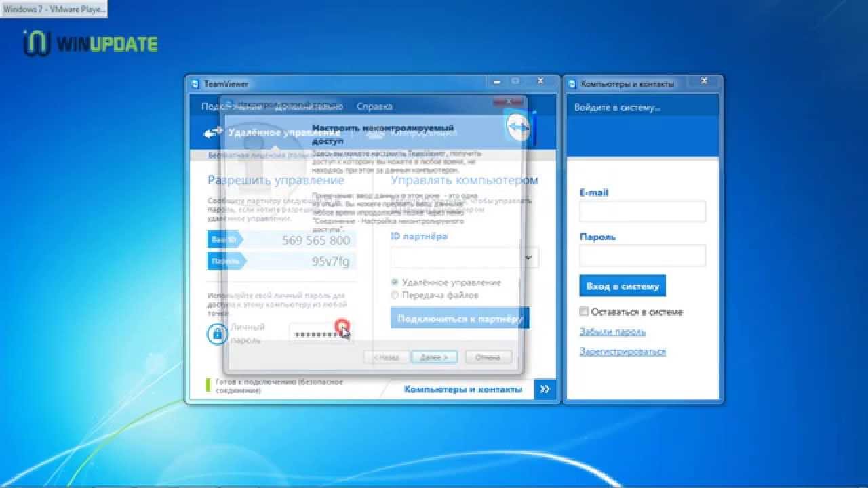Expand the ID партнёра dropdown arrow
868x488 pixels.
point(530,258)
